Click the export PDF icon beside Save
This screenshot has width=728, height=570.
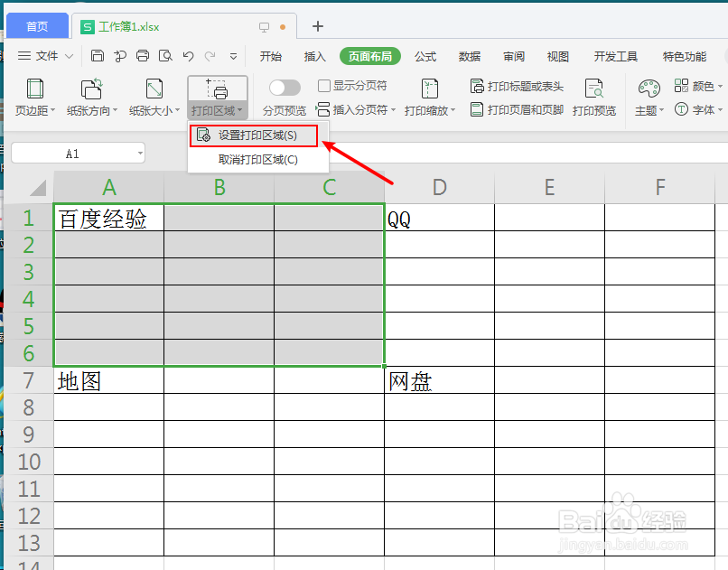pyautogui.click(x=120, y=56)
